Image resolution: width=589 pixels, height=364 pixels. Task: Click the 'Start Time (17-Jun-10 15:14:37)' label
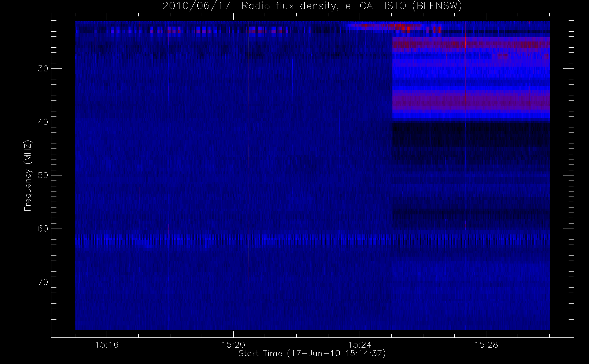[x=312, y=353]
